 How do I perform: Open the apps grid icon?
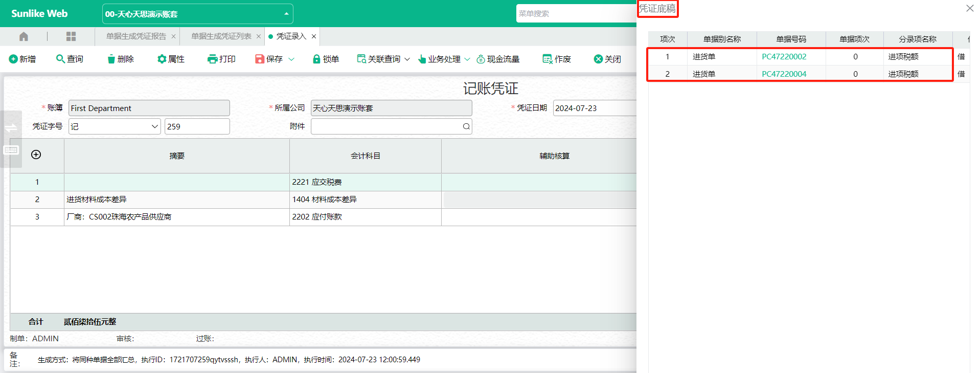point(71,36)
